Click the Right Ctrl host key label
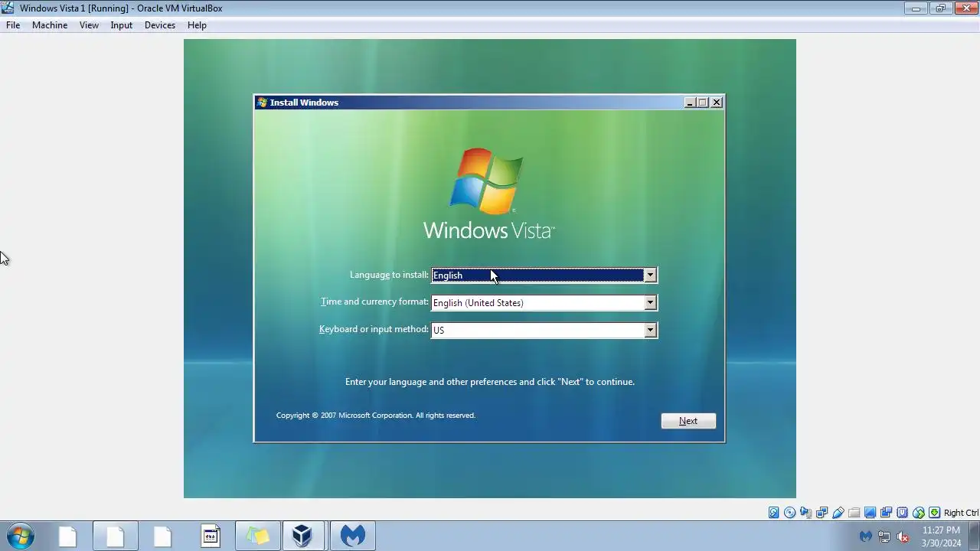The image size is (980, 551). point(961,513)
